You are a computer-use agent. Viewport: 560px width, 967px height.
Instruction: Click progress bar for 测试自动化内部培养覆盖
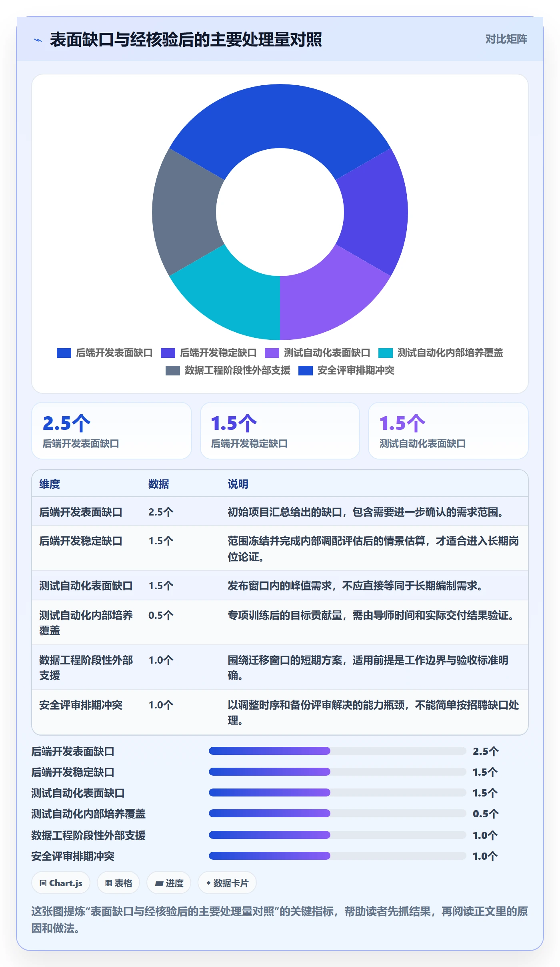point(338,813)
